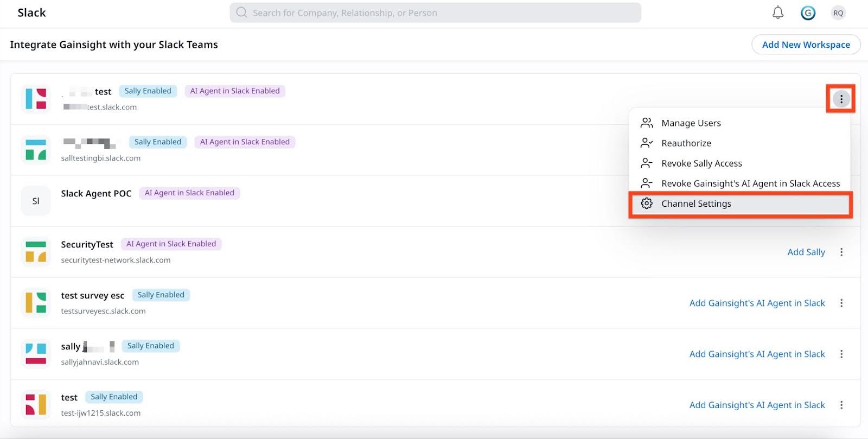Click testsurveyesc.slack.com text

(103, 311)
